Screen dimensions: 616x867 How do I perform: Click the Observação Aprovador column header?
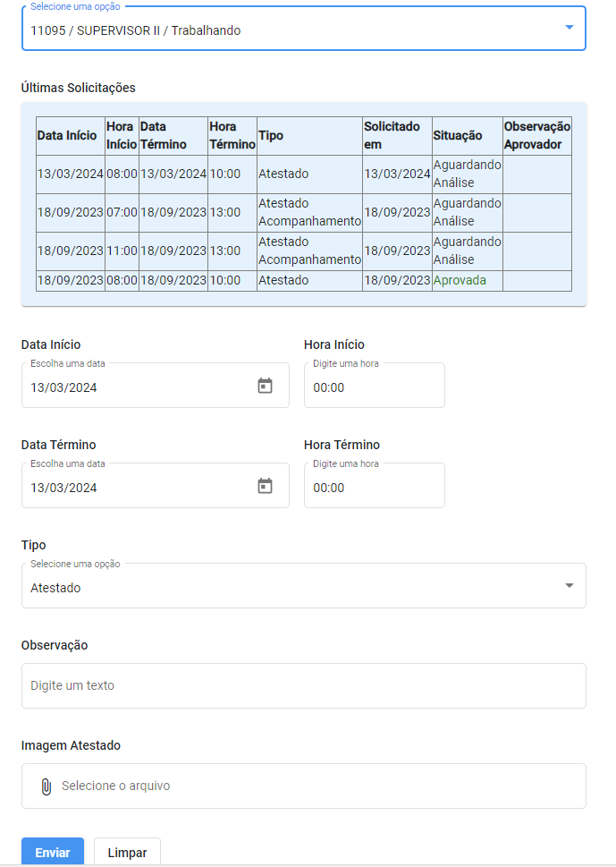pyautogui.click(x=537, y=135)
